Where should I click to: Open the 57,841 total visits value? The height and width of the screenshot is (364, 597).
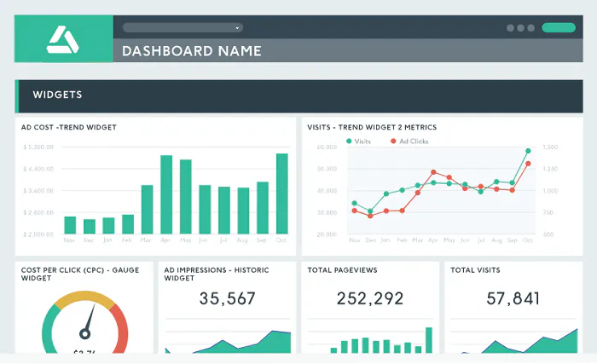[x=513, y=298]
